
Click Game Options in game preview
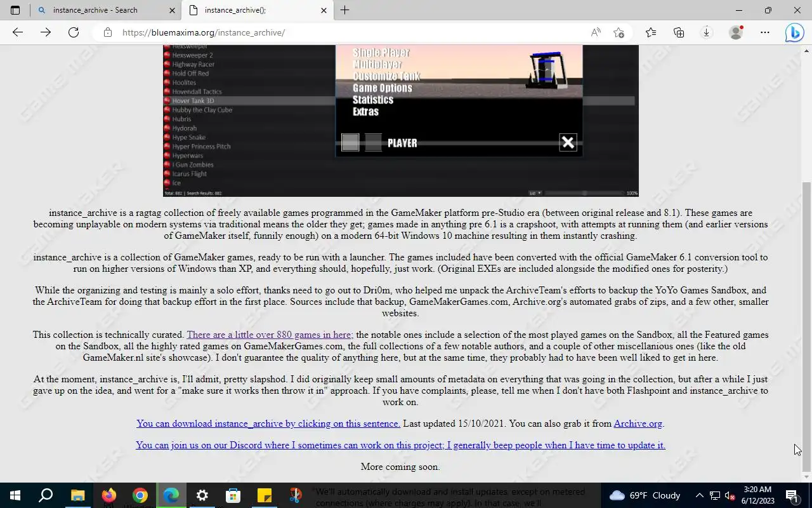(x=382, y=88)
